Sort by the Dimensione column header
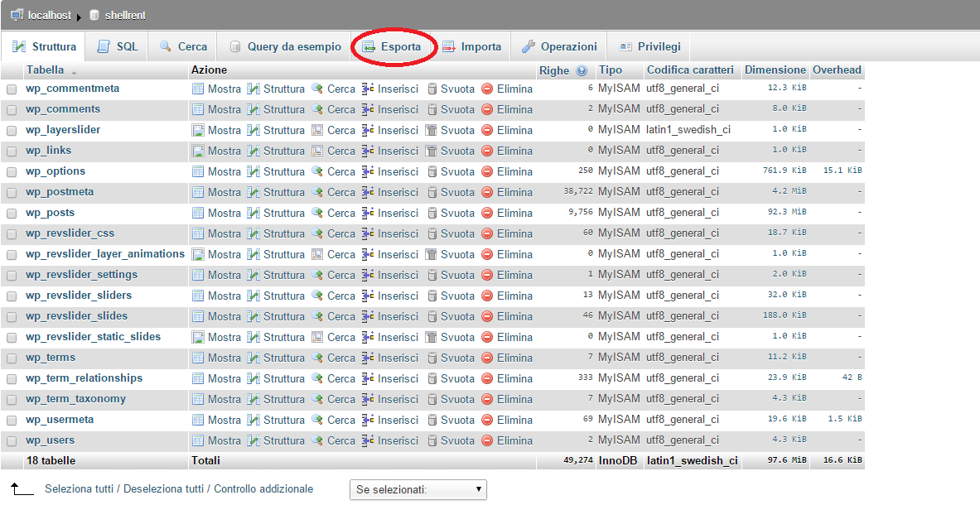This screenshot has height=505, width=980. [x=775, y=70]
